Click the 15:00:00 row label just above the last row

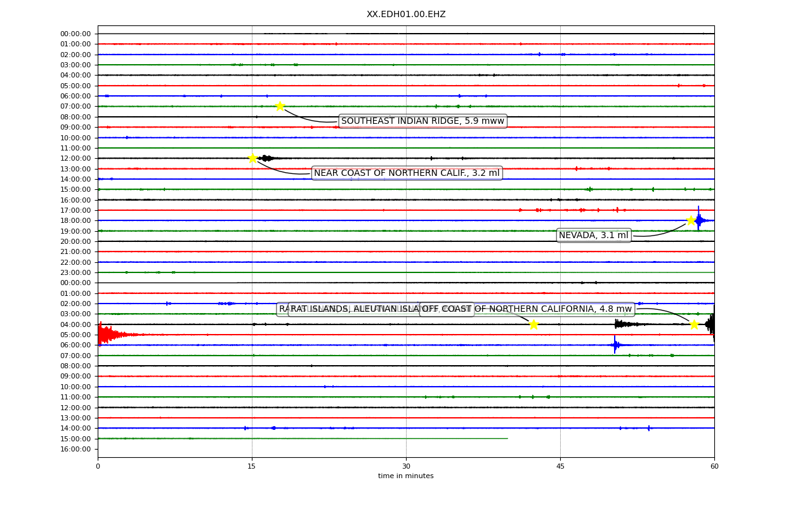coord(75,439)
